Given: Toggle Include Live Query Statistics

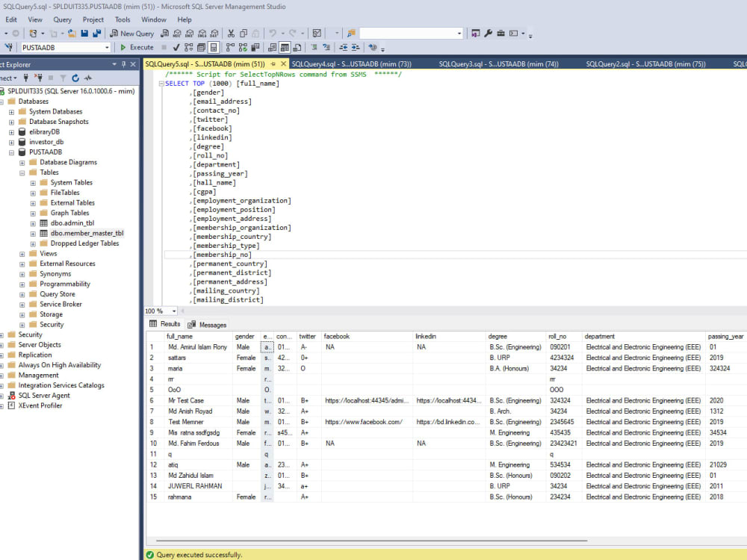Looking at the screenshot, I should click(x=243, y=47).
